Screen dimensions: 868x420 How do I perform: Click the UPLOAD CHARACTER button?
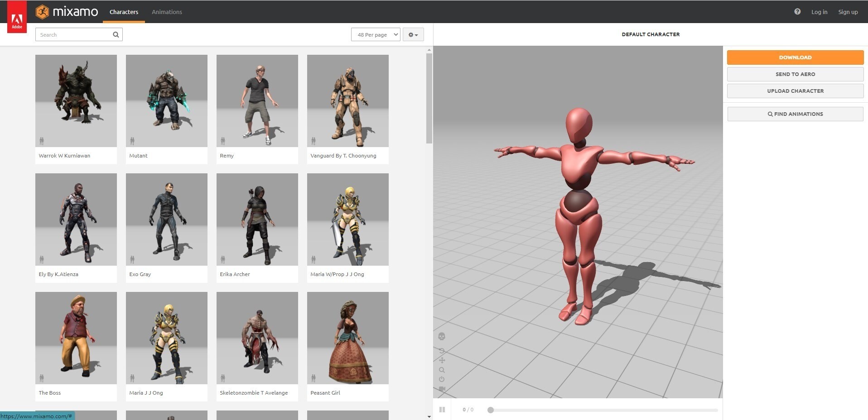point(795,91)
